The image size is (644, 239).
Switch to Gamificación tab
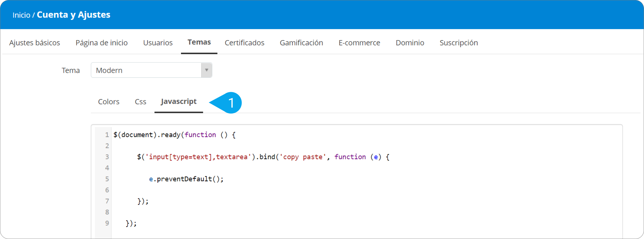click(301, 43)
